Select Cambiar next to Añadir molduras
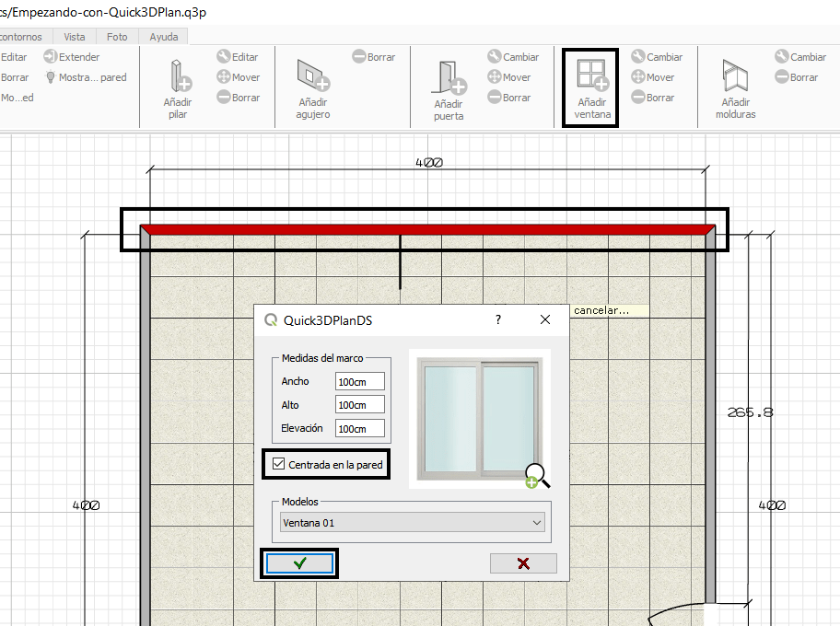Image resolution: width=840 pixels, height=626 pixels. (800, 57)
